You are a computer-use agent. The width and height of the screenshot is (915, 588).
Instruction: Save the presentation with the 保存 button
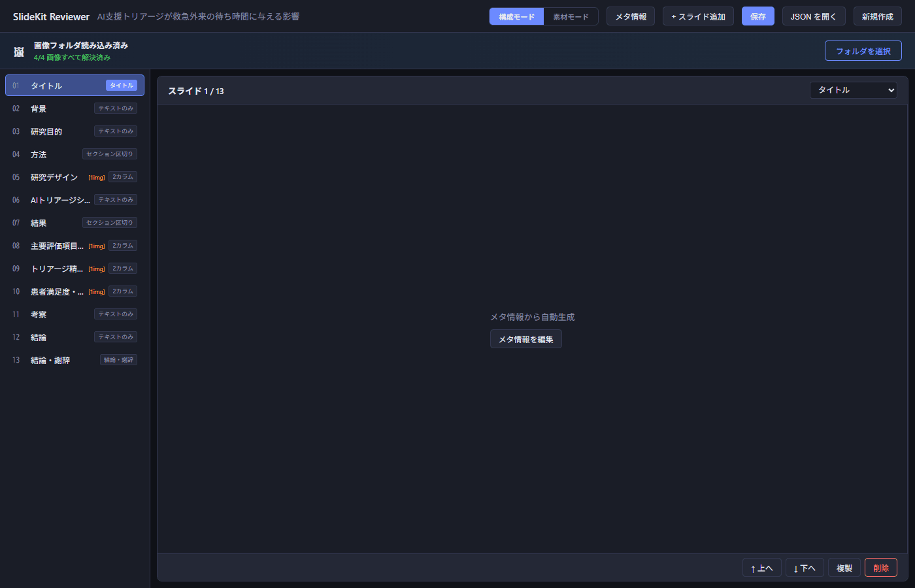click(757, 16)
